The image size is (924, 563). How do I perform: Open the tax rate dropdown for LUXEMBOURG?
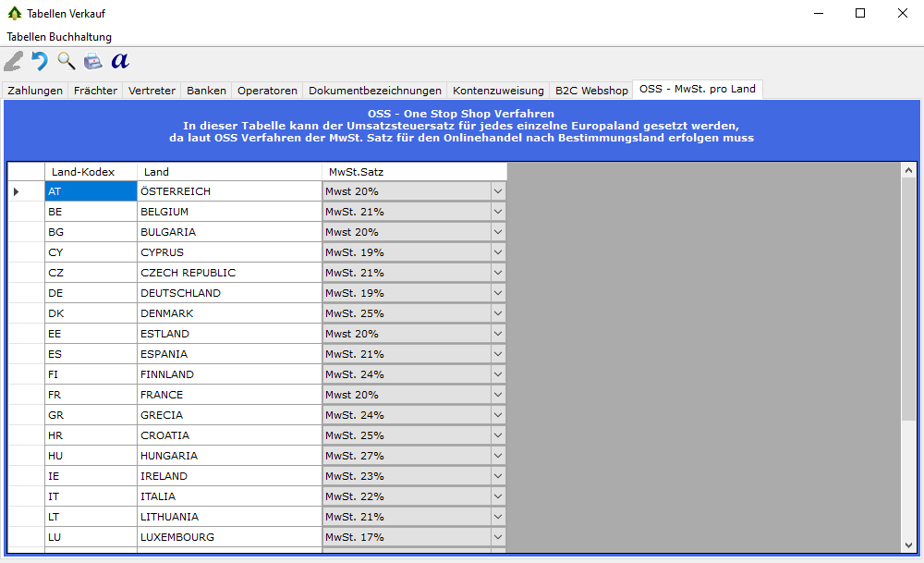tap(498, 537)
